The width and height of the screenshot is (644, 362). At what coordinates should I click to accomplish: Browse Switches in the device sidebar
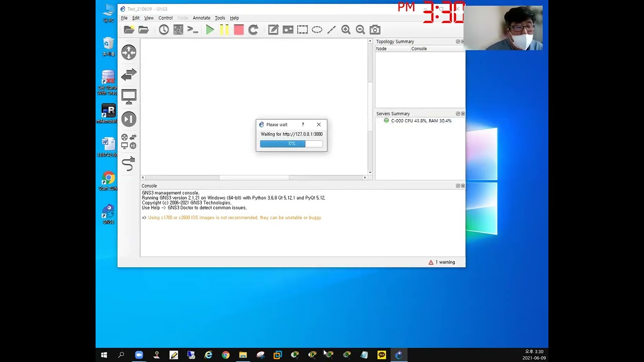click(x=129, y=74)
